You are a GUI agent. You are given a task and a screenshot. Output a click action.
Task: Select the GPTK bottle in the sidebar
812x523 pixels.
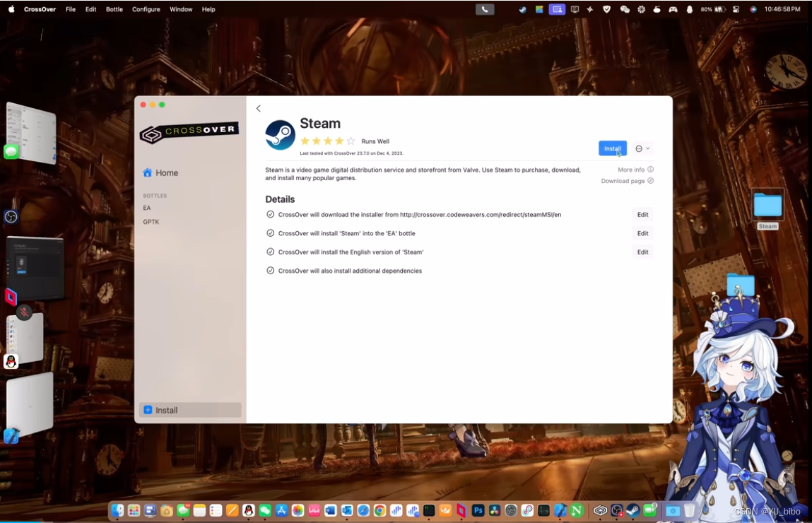tap(151, 222)
